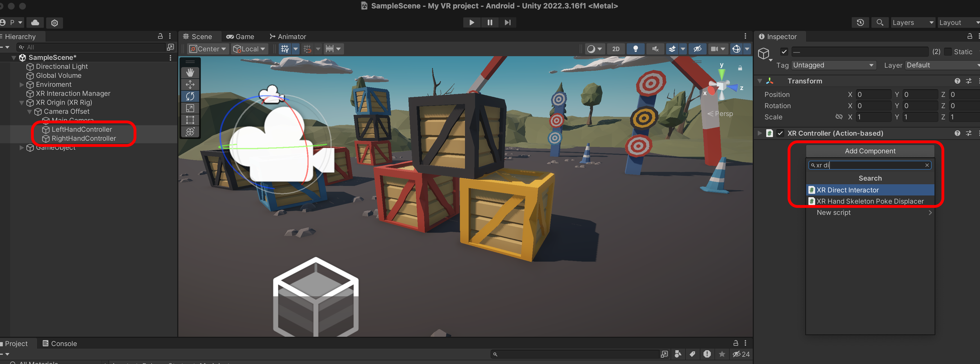Open the Console tab
Viewport: 980px width, 364px height.
tap(60, 343)
